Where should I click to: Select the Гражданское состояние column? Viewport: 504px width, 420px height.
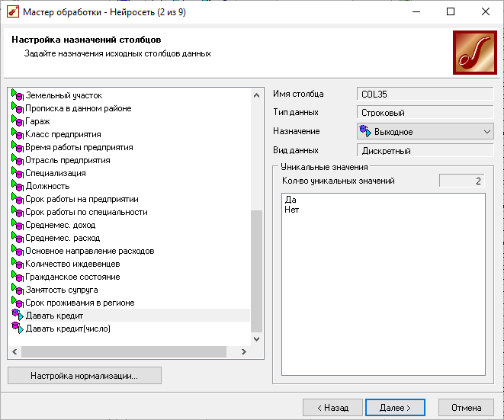(x=72, y=277)
